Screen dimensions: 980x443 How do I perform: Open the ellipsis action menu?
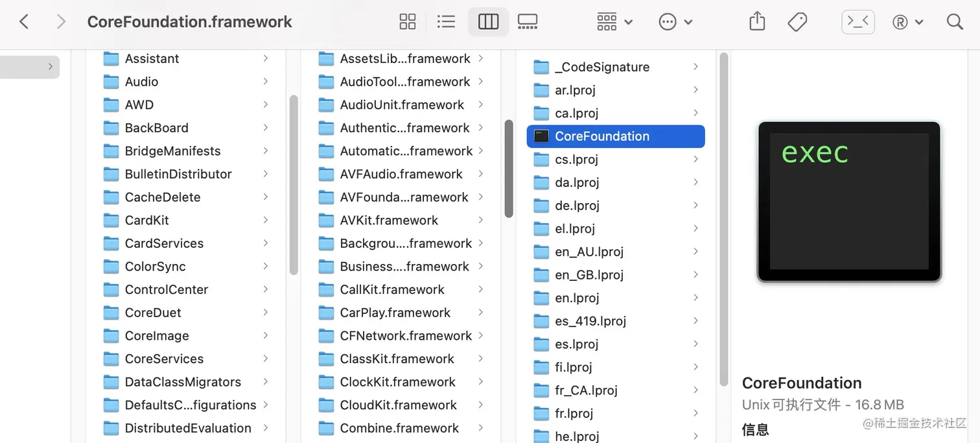(x=675, y=22)
